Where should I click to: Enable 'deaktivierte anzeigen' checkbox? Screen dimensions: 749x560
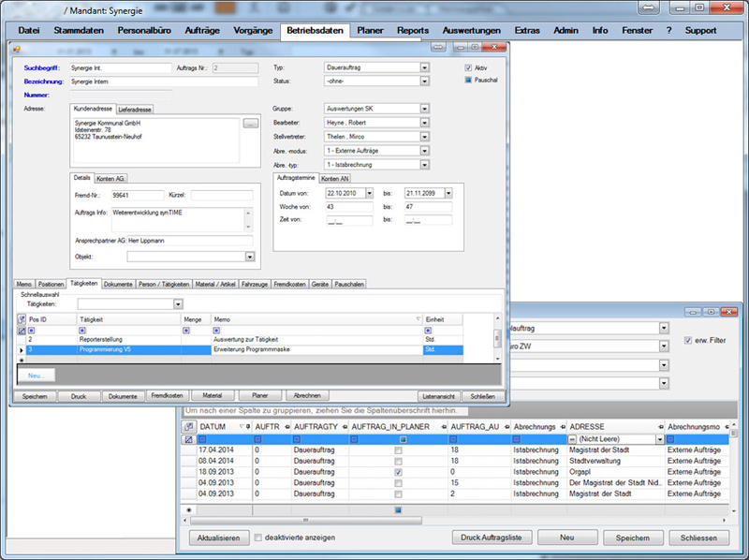click(258, 538)
